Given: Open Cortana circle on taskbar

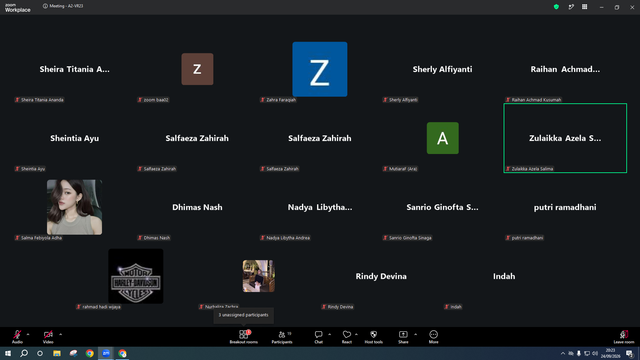Looking at the screenshot, I should [x=40, y=353].
